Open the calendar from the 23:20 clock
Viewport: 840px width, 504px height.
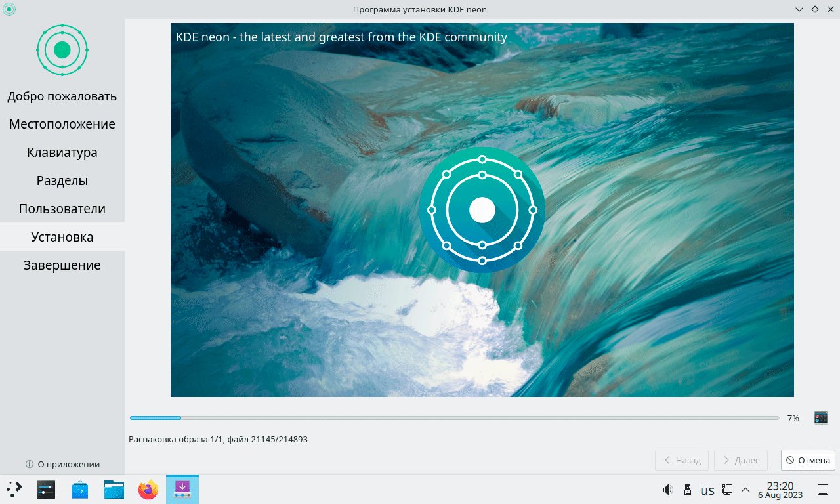tap(780, 490)
